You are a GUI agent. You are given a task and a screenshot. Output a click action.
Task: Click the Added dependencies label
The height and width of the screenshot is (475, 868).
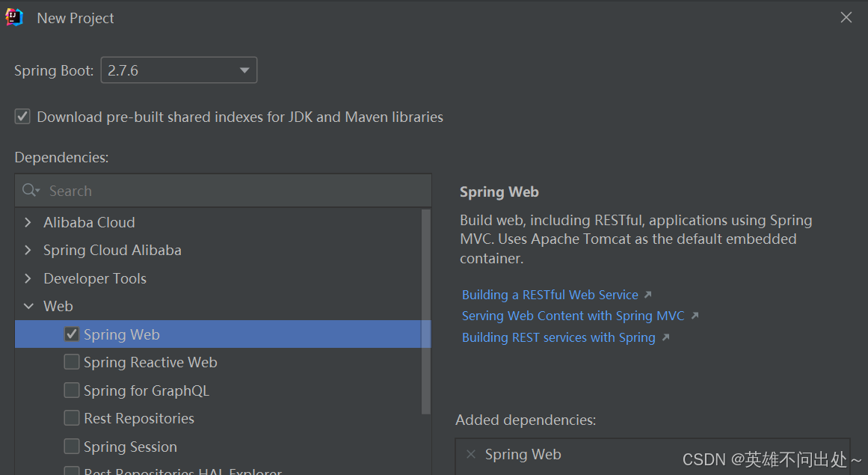point(526,420)
